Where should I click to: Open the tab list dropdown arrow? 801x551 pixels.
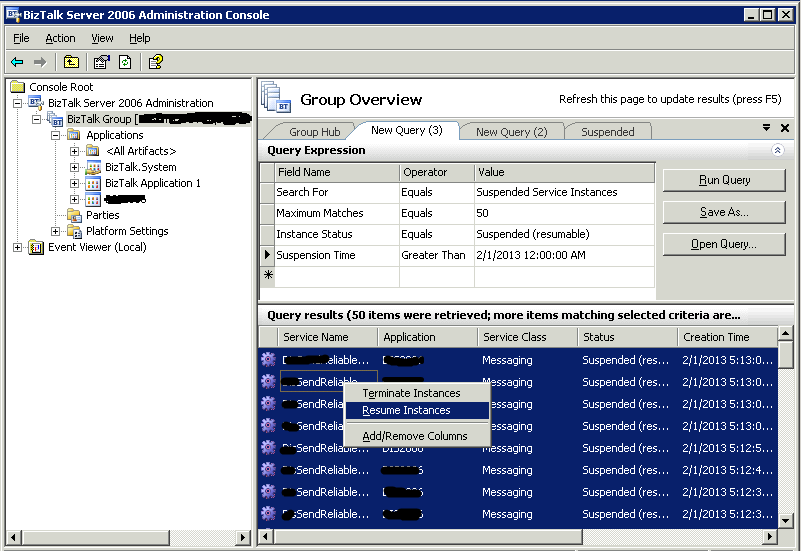pyautogui.click(x=766, y=128)
